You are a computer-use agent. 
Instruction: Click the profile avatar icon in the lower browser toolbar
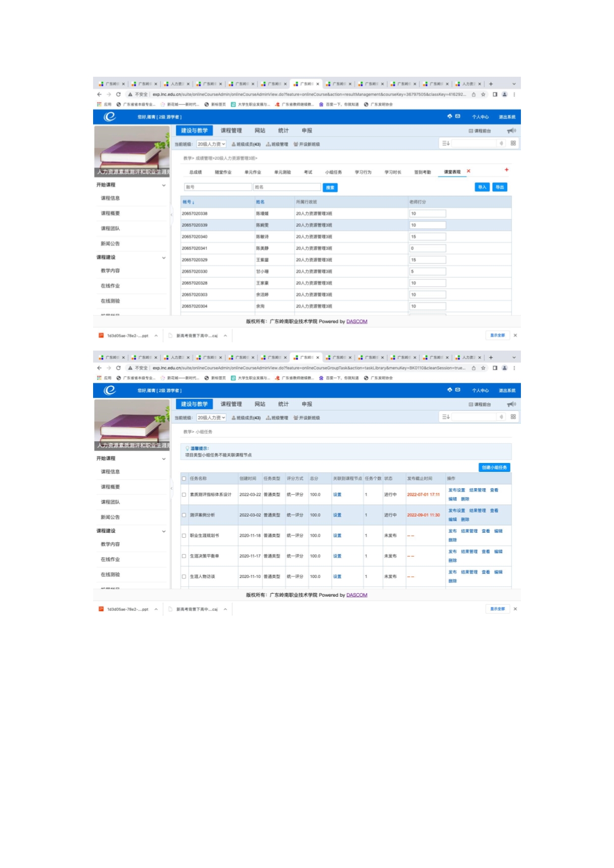pyautogui.click(x=505, y=368)
